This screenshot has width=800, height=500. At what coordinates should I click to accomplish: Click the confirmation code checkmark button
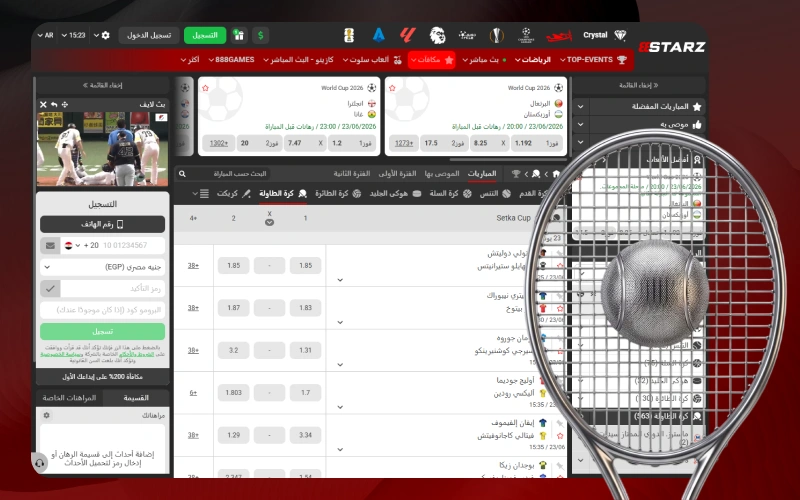pyautogui.click(x=50, y=289)
